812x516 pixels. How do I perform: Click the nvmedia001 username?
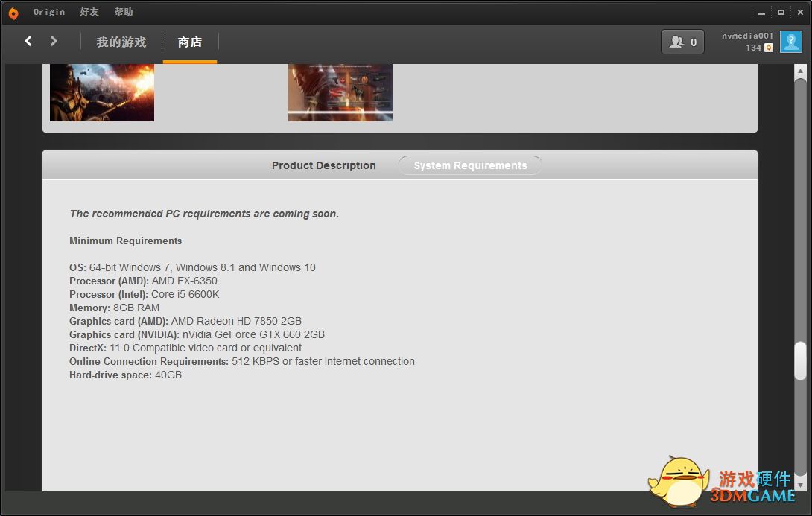(747, 36)
